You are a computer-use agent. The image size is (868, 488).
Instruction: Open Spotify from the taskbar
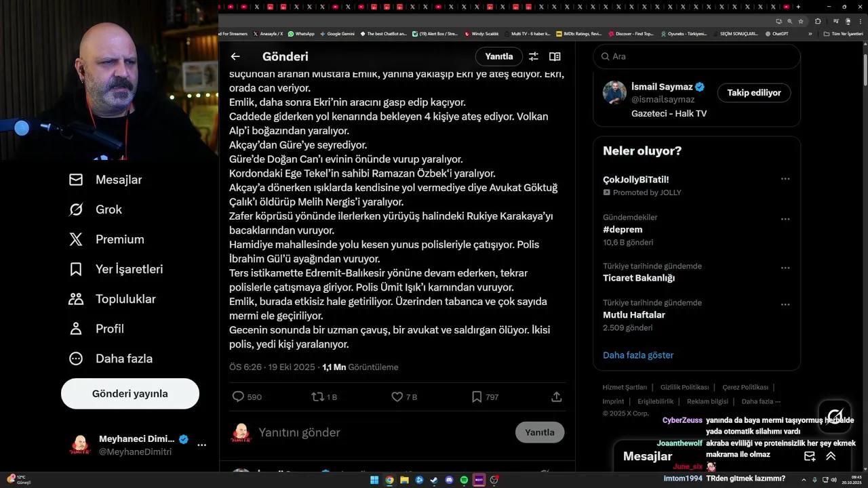(464, 480)
